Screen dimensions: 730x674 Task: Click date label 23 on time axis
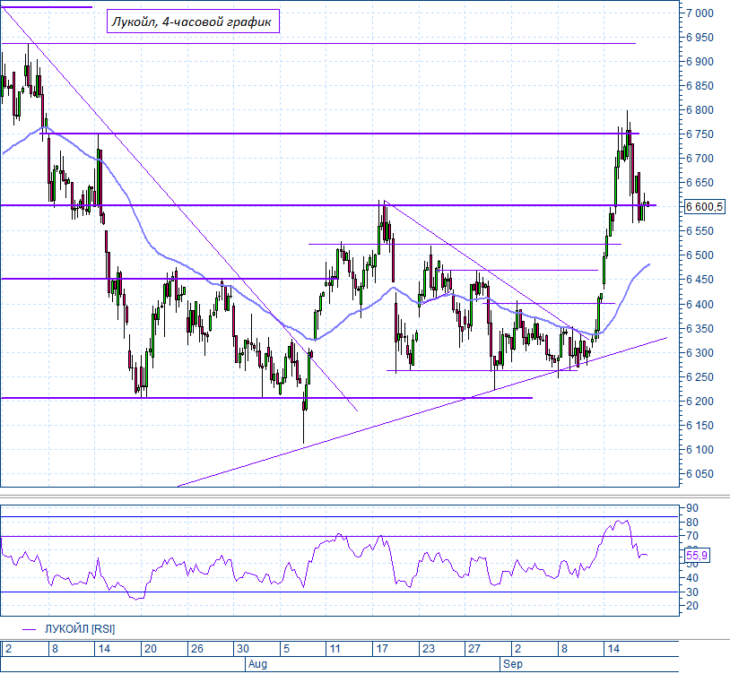tap(428, 648)
